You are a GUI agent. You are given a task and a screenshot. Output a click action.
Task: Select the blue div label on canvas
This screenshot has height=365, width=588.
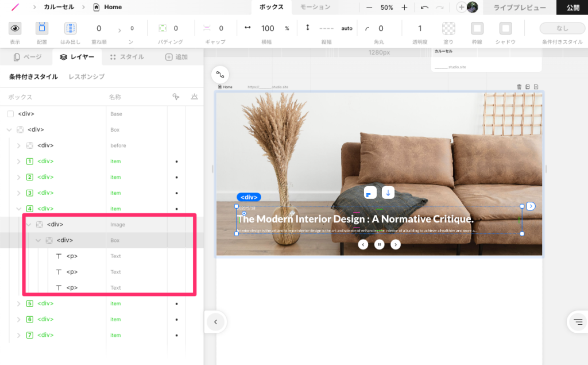249,197
